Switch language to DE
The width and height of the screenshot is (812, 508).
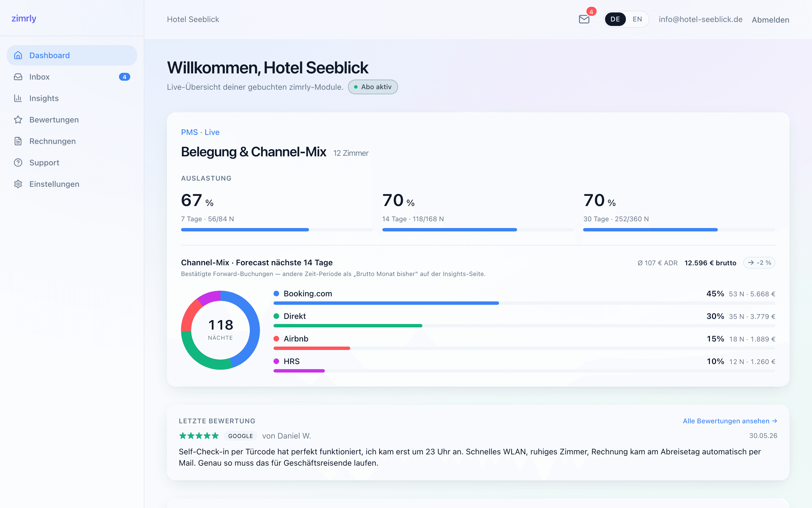[615, 19]
